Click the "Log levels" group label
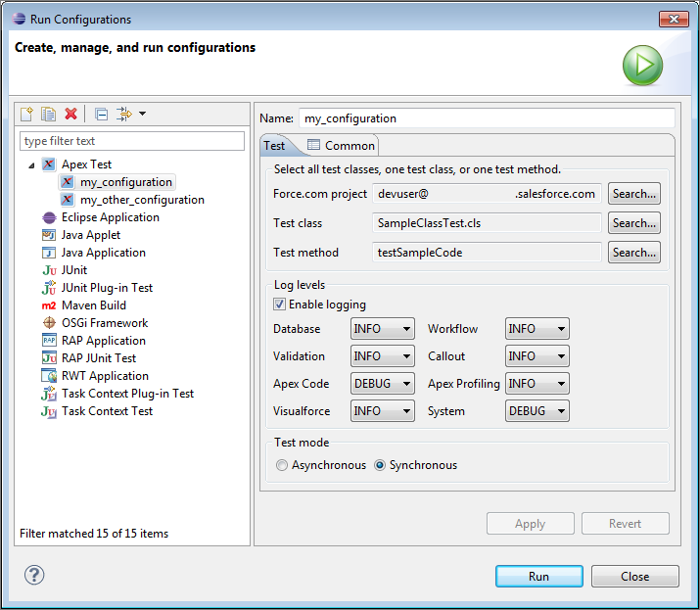The image size is (700, 610). [x=300, y=285]
